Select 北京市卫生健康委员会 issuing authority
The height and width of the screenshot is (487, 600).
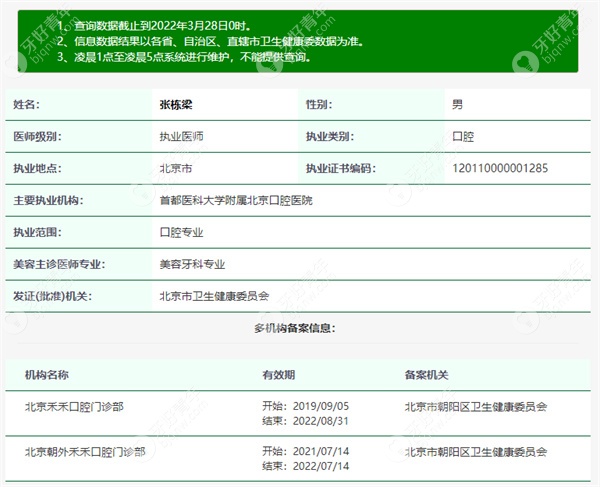coord(214,296)
